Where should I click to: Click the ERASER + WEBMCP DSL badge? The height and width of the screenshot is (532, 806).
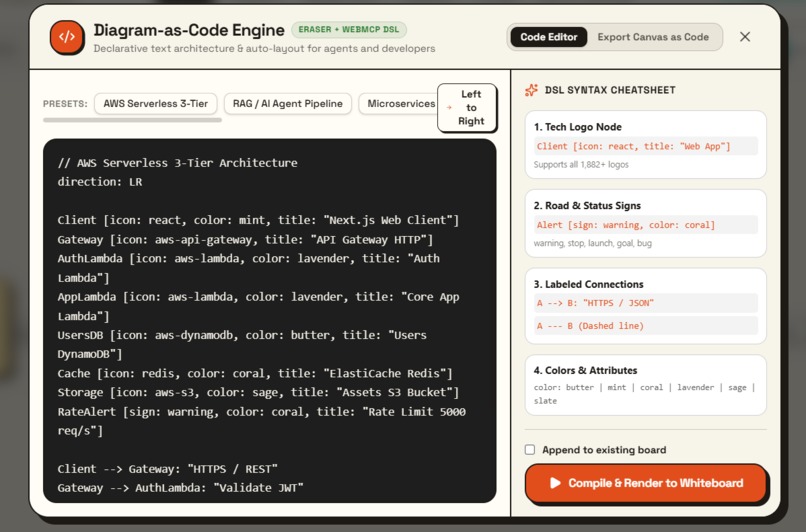(x=349, y=30)
